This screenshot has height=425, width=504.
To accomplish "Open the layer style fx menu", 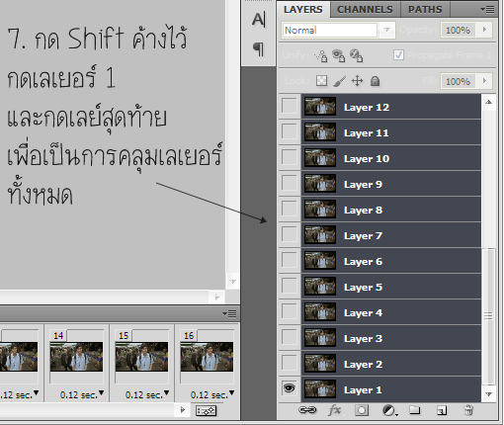I will click(x=335, y=410).
